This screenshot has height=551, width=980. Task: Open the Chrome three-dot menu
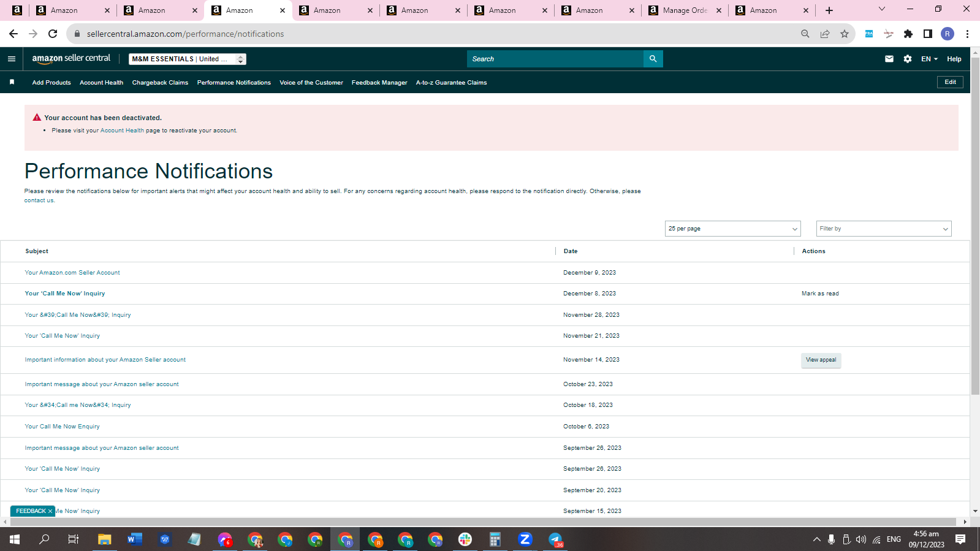point(967,34)
